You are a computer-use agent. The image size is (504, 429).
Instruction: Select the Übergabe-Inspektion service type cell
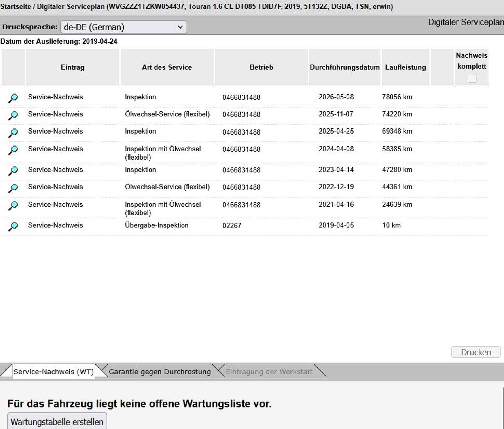click(157, 225)
